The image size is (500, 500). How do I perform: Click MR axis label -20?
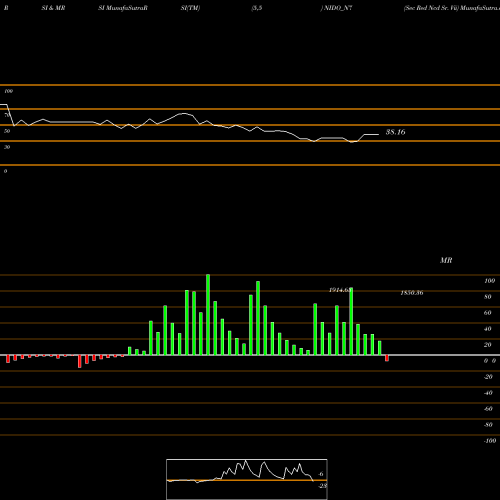[x=488, y=377]
